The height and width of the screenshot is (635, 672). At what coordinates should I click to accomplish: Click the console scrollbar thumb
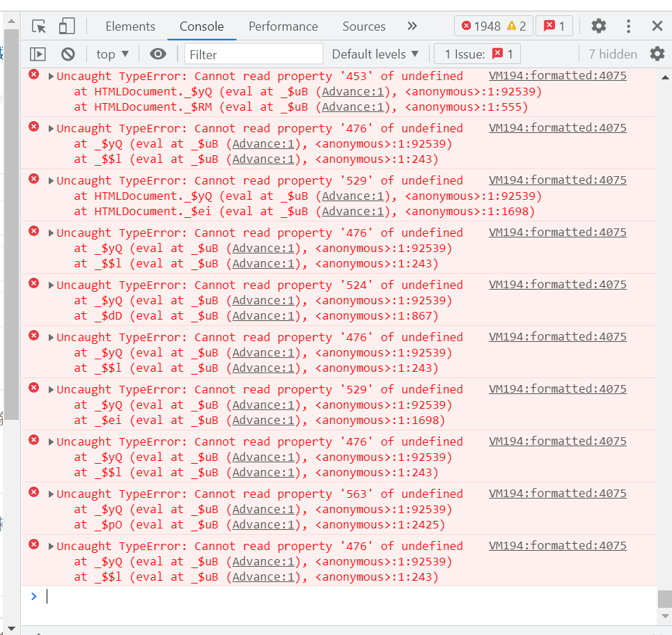pyautogui.click(x=665, y=599)
